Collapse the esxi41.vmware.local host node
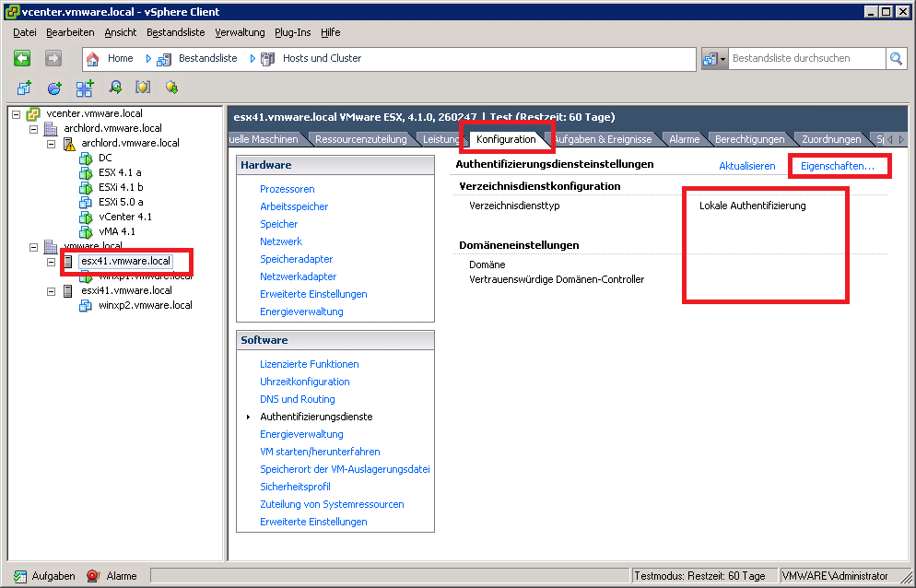 click(x=52, y=290)
